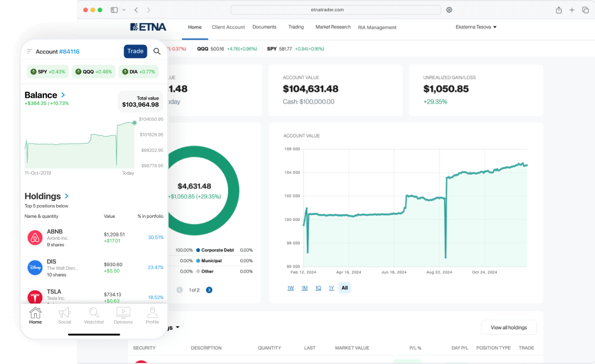Click the $104,631.48 account value figure
This screenshot has height=364, width=595.
[310, 89]
